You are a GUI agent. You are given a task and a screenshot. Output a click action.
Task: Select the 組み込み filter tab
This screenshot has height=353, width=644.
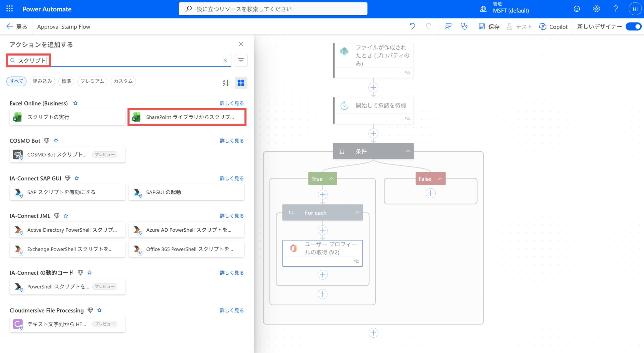pyautogui.click(x=42, y=81)
